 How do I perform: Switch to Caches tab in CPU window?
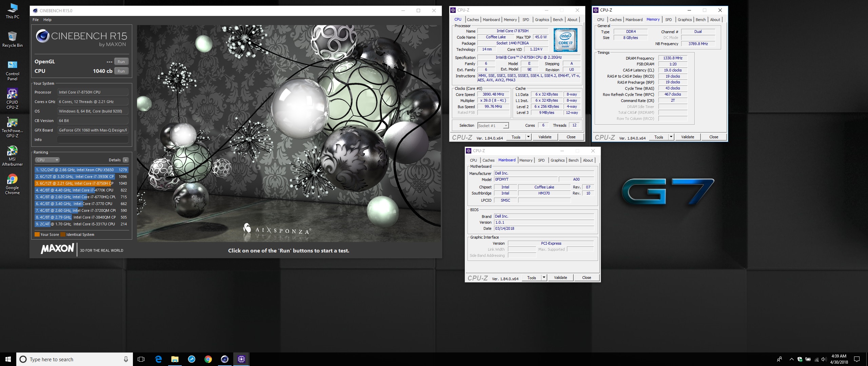pos(473,20)
